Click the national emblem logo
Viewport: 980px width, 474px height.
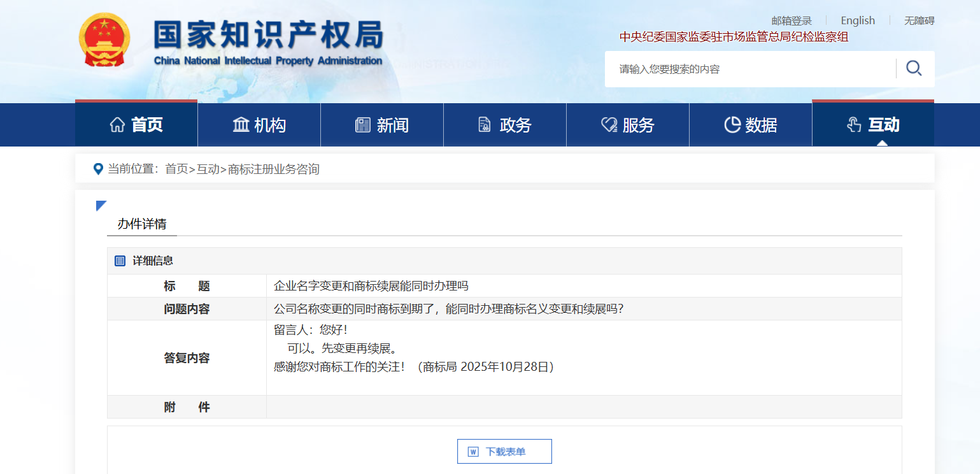click(104, 41)
